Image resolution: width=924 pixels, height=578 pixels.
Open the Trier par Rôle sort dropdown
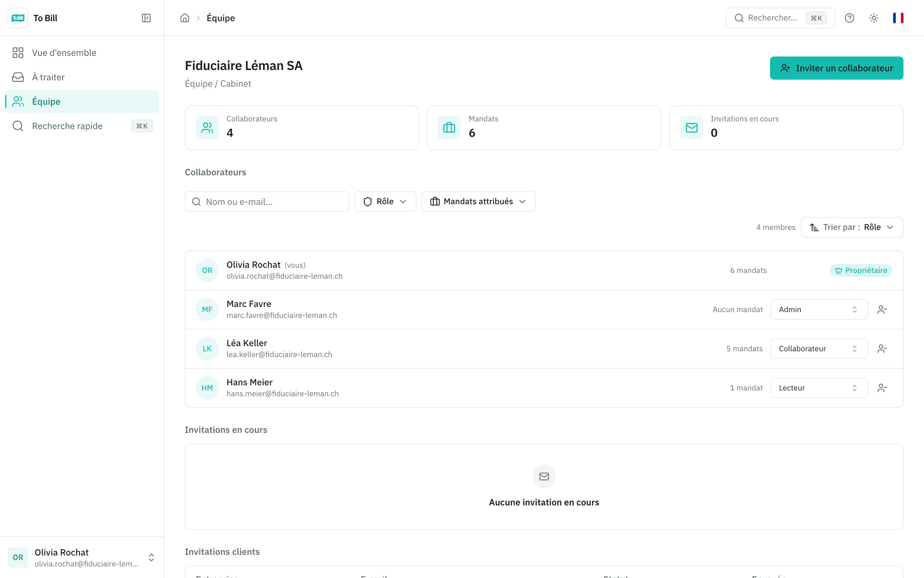[x=852, y=227]
